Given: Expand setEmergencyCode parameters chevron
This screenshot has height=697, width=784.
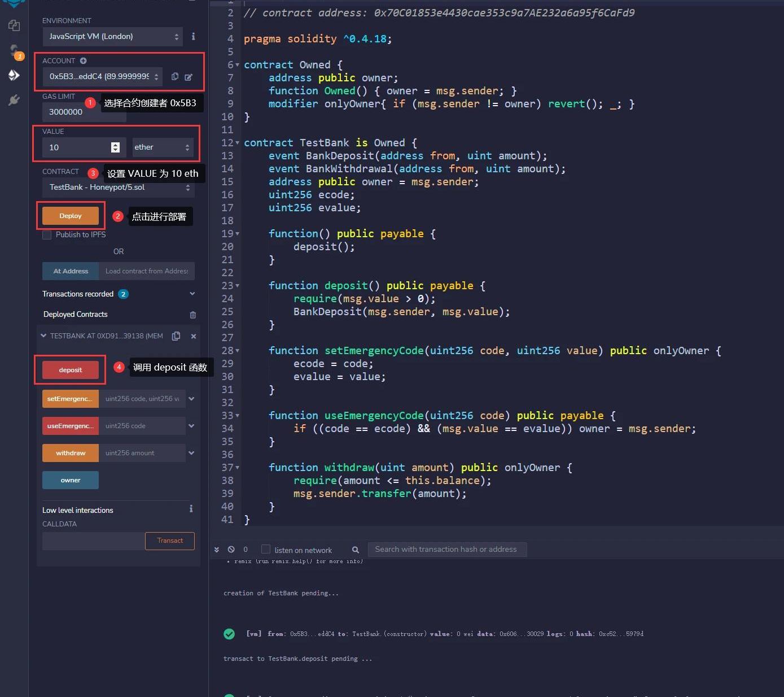Looking at the screenshot, I should coord(191,399).
